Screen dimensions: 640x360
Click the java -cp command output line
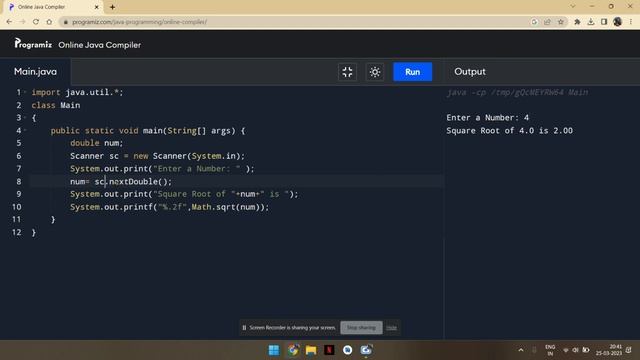click(x=517, y=92)
